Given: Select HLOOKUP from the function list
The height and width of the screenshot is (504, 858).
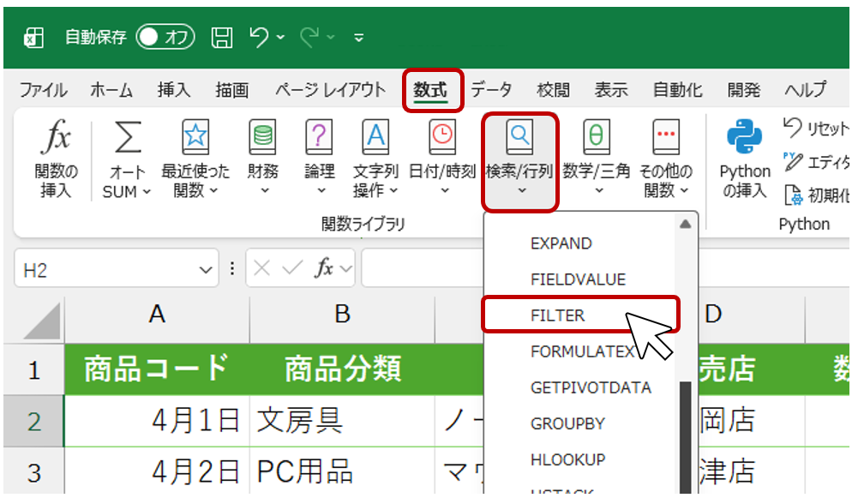Looking at the screenshot, I should (x=567, y=460).
